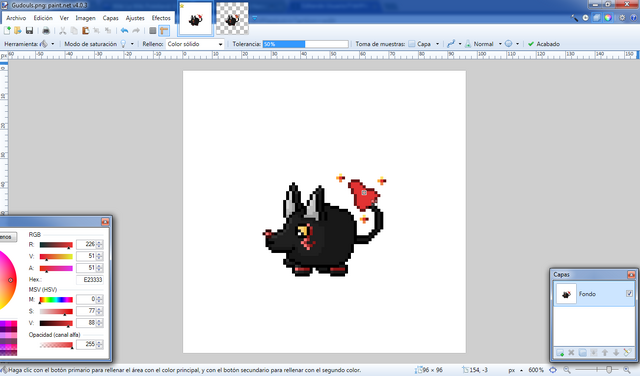The height and width of the screenshot is (376, 640).
Task: Open the Imagen menu
Action: 85,18
